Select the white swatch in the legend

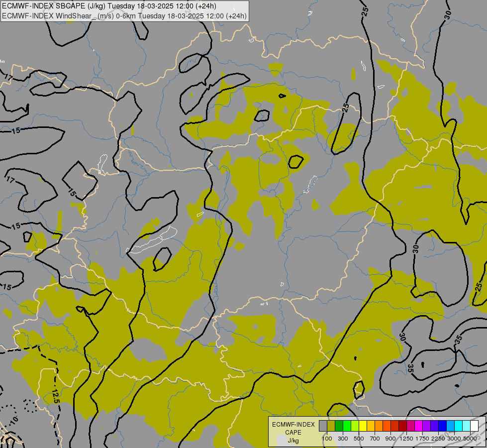474,426
